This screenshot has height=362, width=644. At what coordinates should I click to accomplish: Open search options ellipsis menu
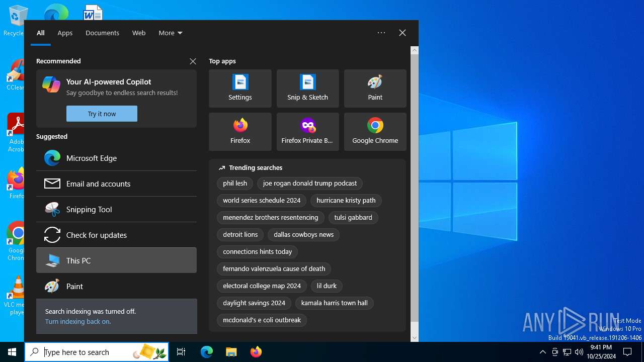coord(381,33)
